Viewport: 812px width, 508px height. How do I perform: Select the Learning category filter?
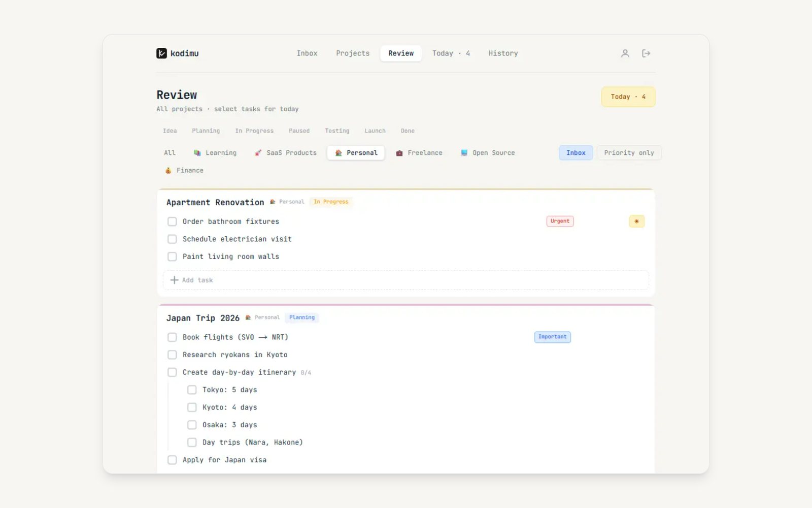click(x=215, y=153)
